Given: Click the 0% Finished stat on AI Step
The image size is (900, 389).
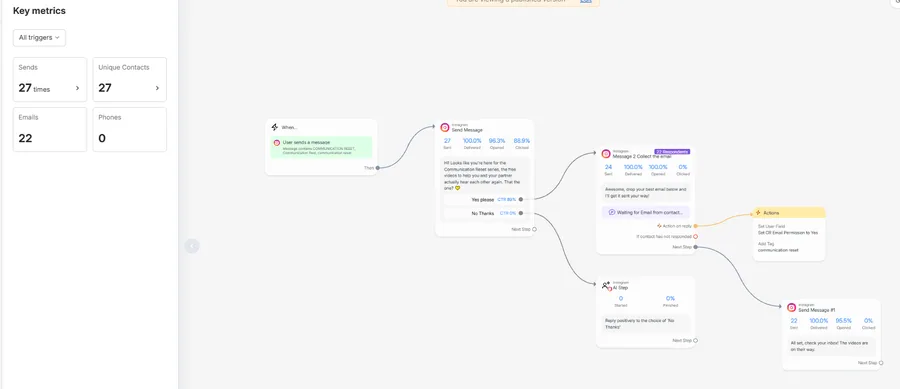Looking at the screenshot, I should click(670, 301).
